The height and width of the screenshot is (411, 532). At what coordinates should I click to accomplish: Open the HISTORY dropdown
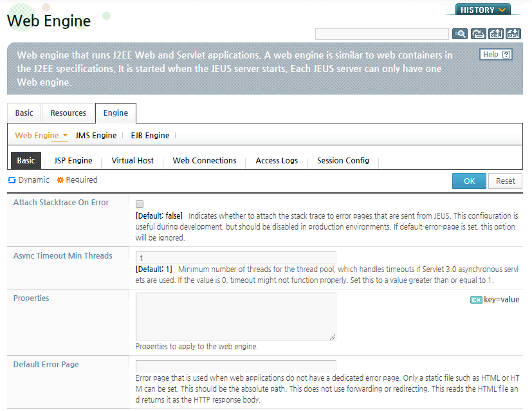[x=483, y=10]
